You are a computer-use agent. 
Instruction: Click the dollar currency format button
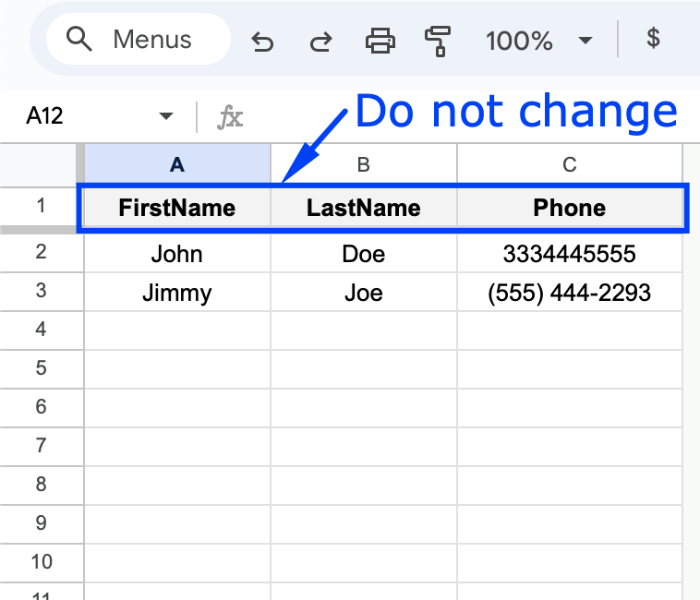[653, 39]
